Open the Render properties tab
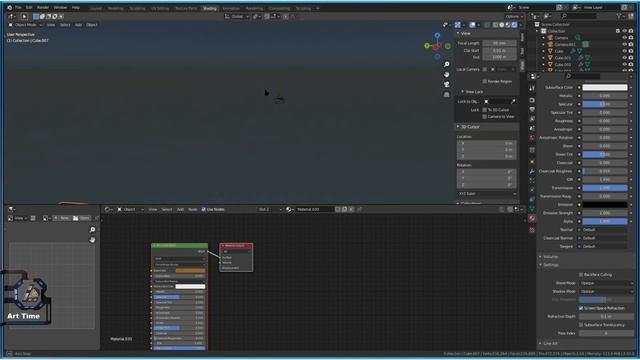The image size is (640, 360). [532, 100]
